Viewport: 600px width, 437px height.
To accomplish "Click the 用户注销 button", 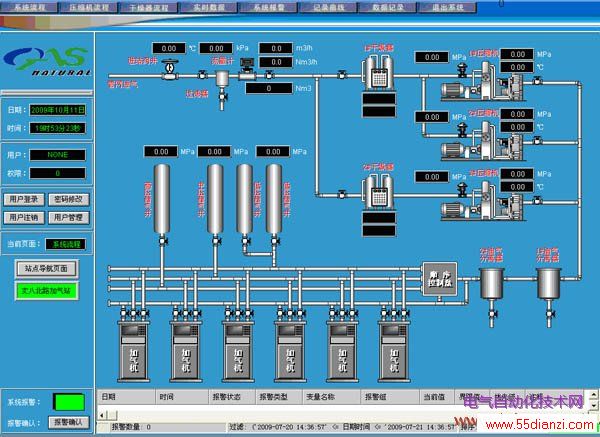I will point(24,218).
